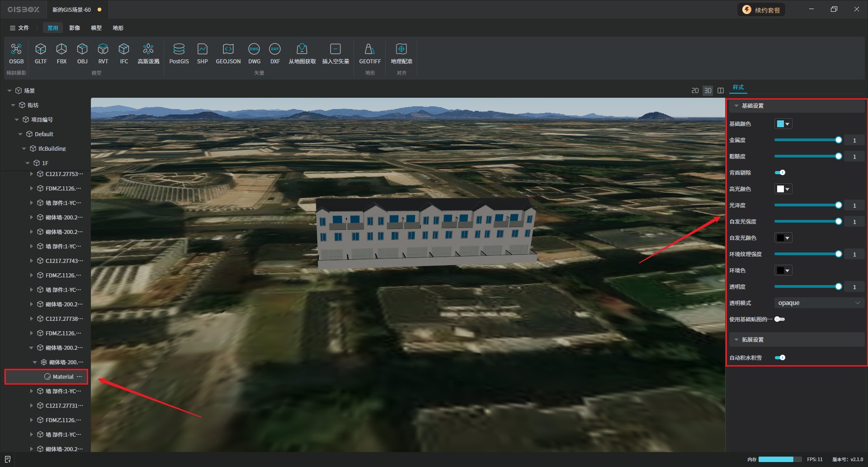Collapse the 基础设置 section
868x467 pixels.
pos(736,106)
